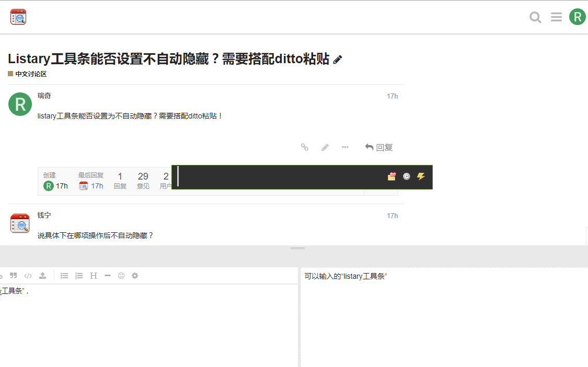Copy the share link of first post
This screenshot has width=588, height=367.
click(x=305, y=147)
